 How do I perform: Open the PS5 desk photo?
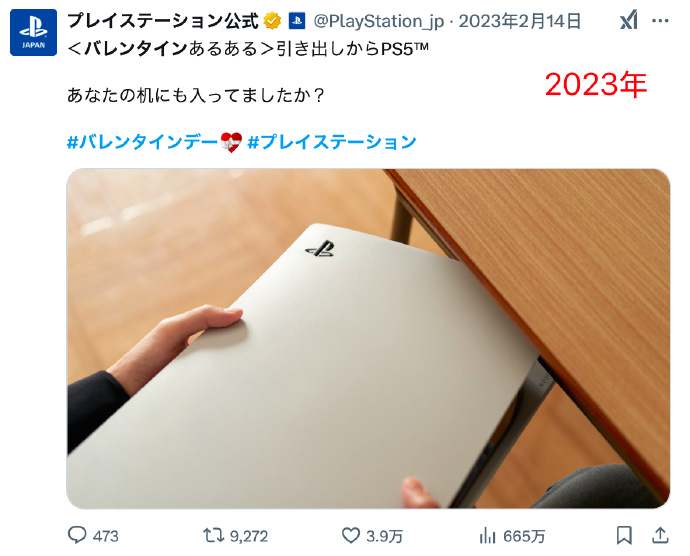(368, 339)
